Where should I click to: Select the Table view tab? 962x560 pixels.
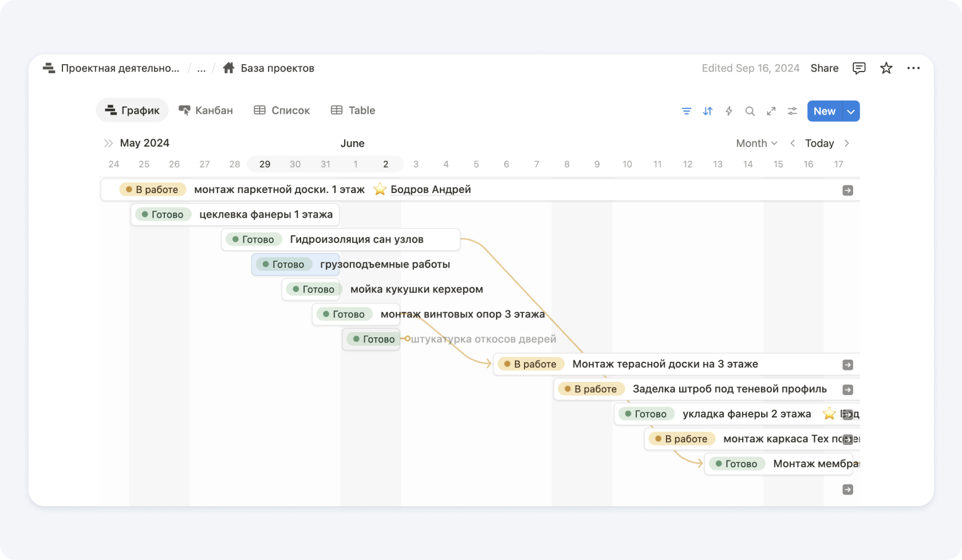[x=353, y=111]
